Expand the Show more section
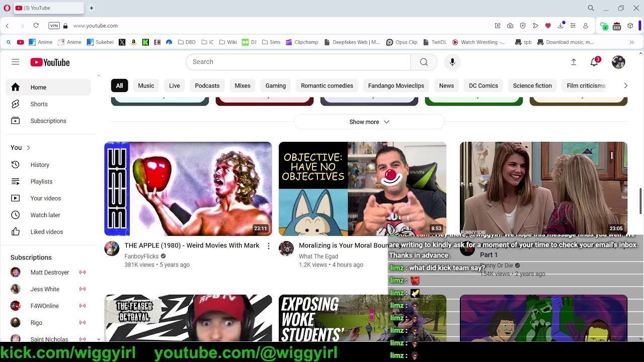Viewport: 644px width, 362px height. 369,122
